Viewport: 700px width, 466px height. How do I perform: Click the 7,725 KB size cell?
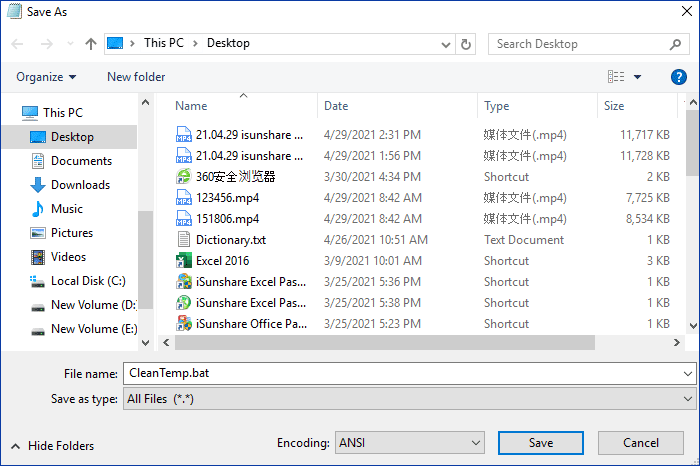point(647,198)
